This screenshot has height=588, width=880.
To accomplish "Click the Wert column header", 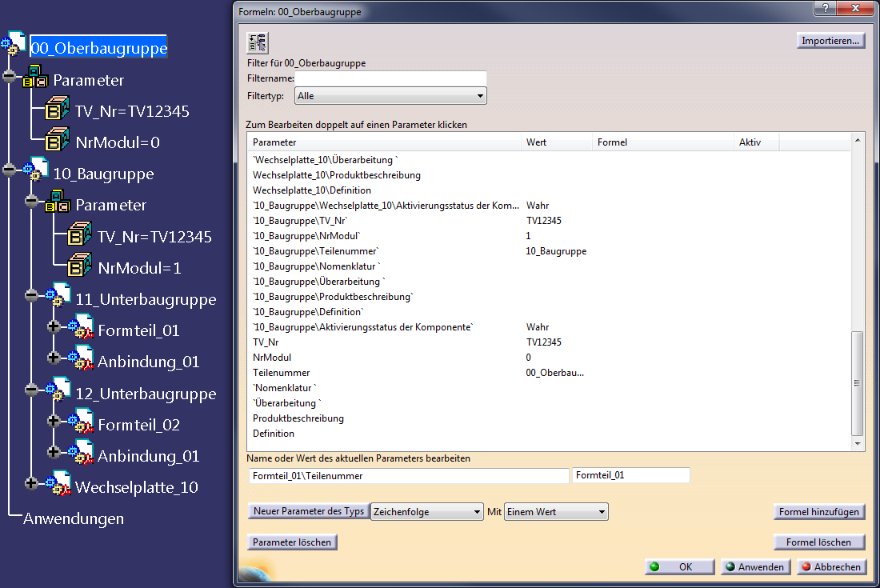I will pyautogui.click(x=557, y=142).
